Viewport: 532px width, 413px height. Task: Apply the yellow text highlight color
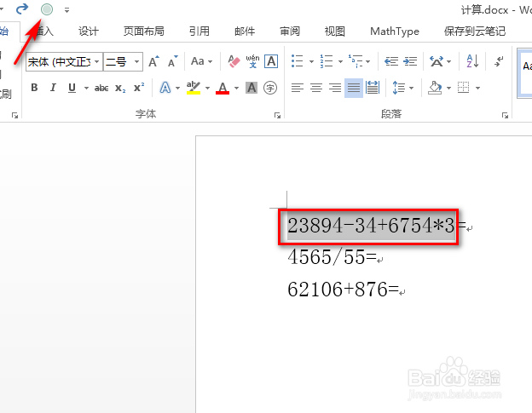pyautogui.click(x=194, y=88)
